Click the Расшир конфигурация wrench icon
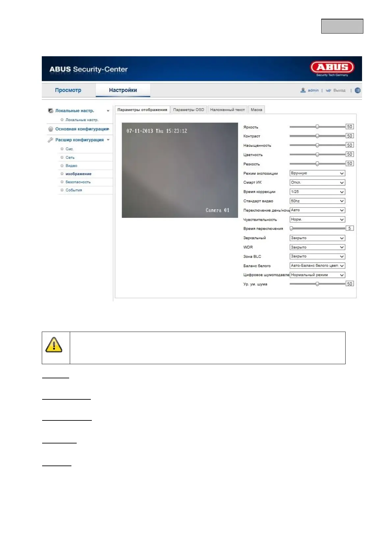 (x=50, y=140)
